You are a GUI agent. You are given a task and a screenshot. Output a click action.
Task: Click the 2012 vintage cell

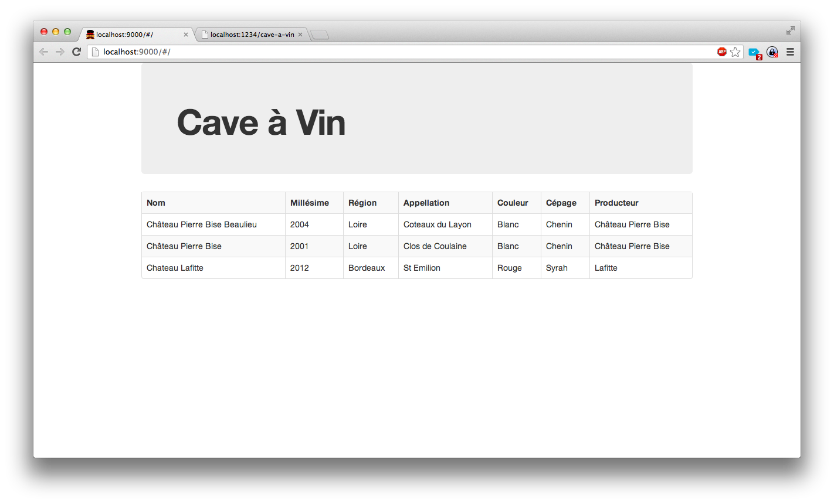[314, 268]
